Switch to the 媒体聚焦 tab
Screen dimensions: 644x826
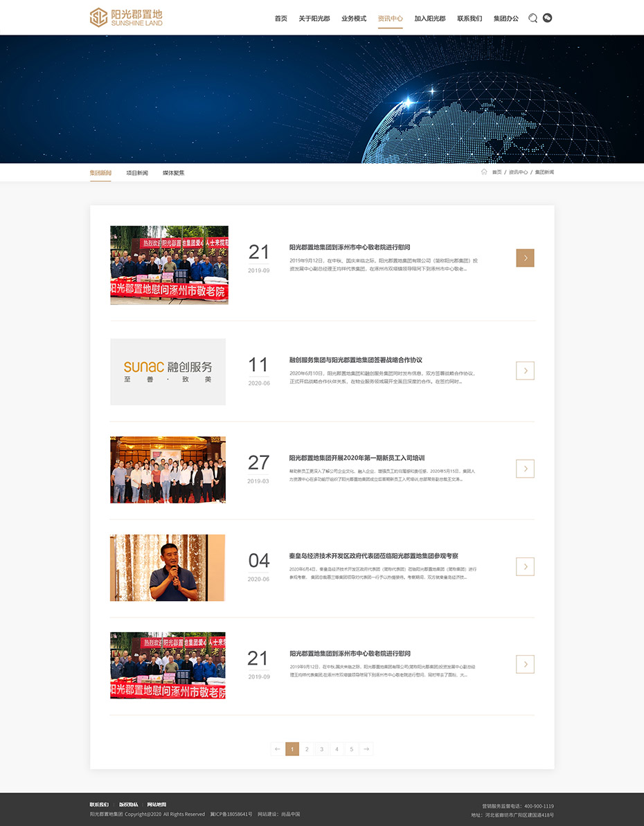(174, 172)
